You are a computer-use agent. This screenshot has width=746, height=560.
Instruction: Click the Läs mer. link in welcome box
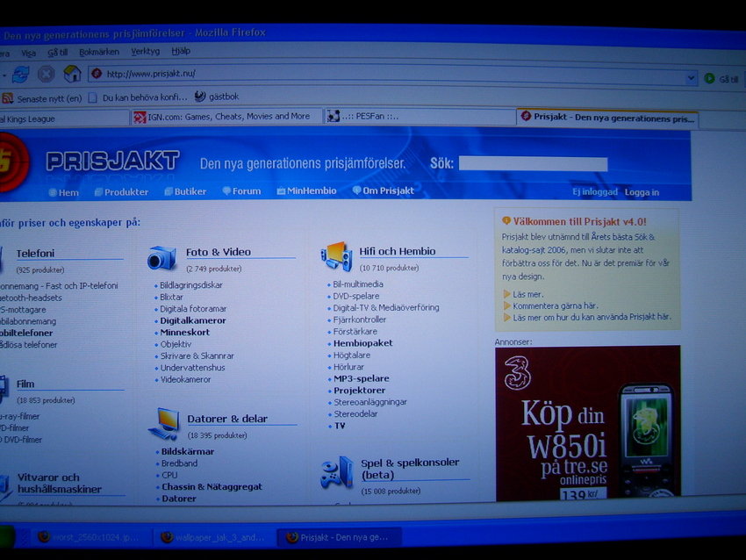pos(527,295)
